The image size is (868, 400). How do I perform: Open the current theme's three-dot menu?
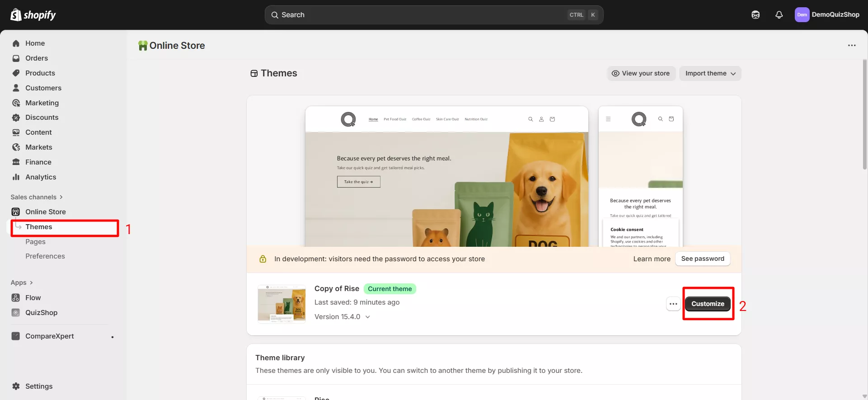tap(673, 304)
